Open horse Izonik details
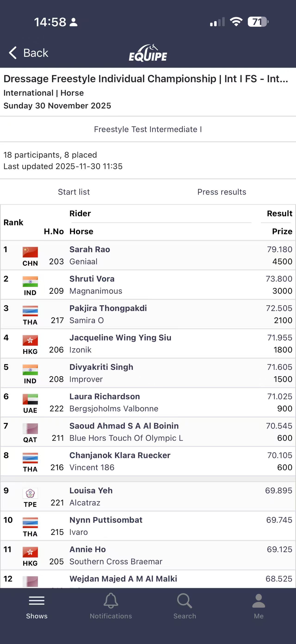 [80, 350]
